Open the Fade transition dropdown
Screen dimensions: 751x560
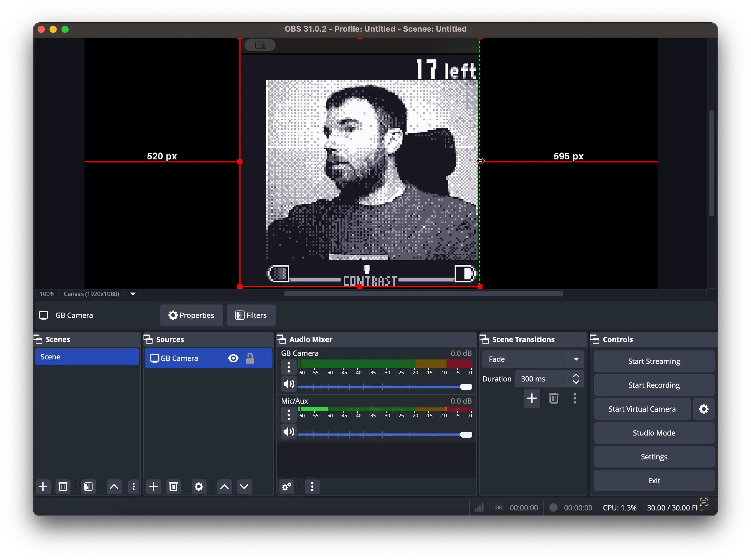point(577,359)
